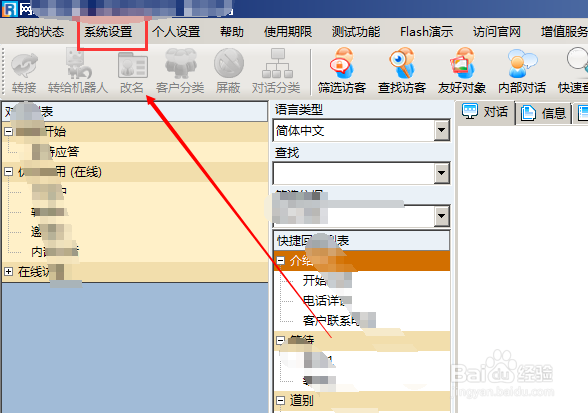Open the 我的状态 menu
588x413 pixels.
pyautogui.click(x=40, y=32)
